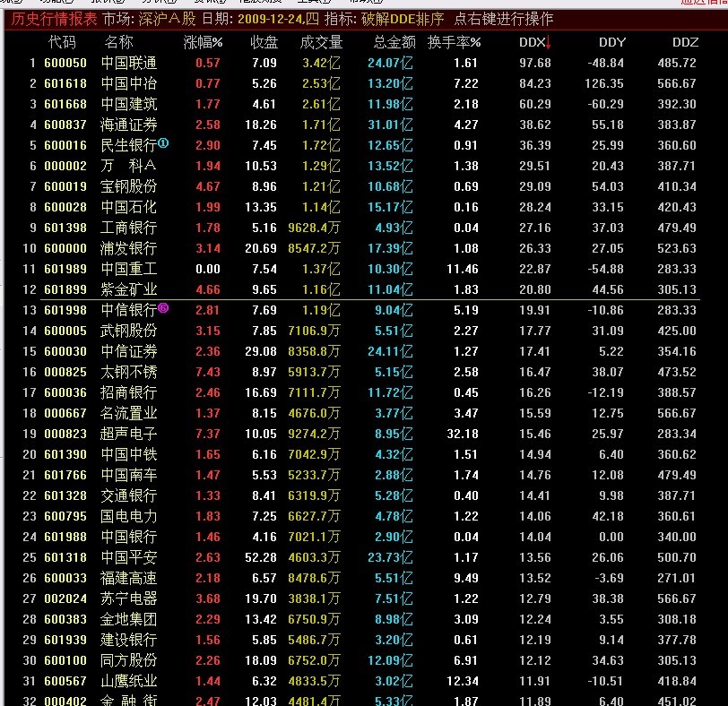Sort by the DDX column header
This screenshot has height=706, width=728.
pyautogui.click(x=532, y=42)
